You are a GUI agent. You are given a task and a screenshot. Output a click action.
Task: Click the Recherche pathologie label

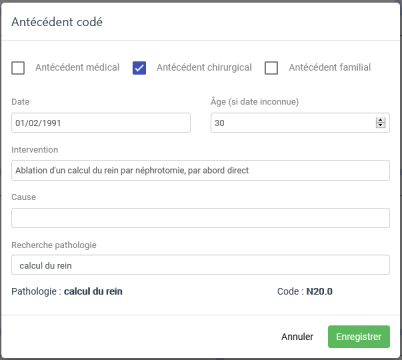coord(54,245)
